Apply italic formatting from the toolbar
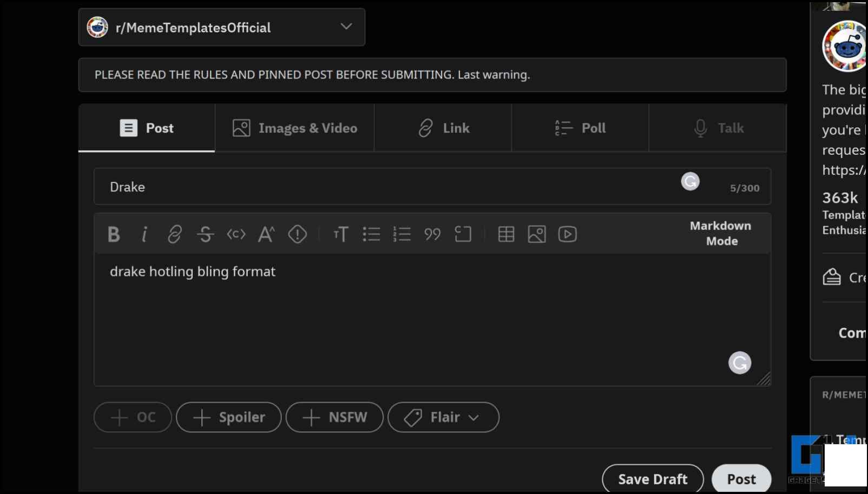The image size is (868, 494). tap(144, 234)
